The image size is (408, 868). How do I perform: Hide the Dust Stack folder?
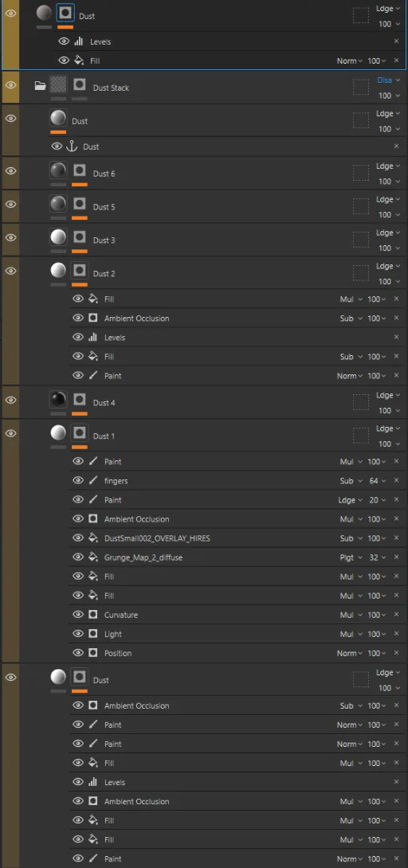click(10, 84)
